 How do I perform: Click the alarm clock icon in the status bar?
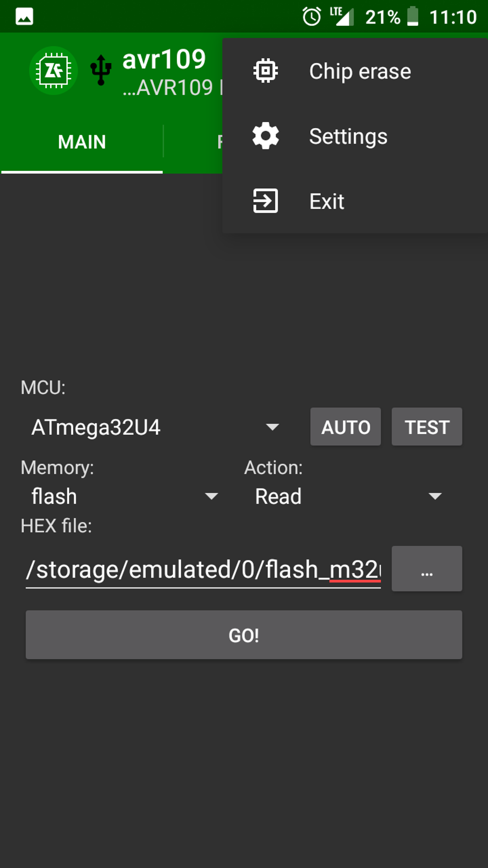(311, 16)
